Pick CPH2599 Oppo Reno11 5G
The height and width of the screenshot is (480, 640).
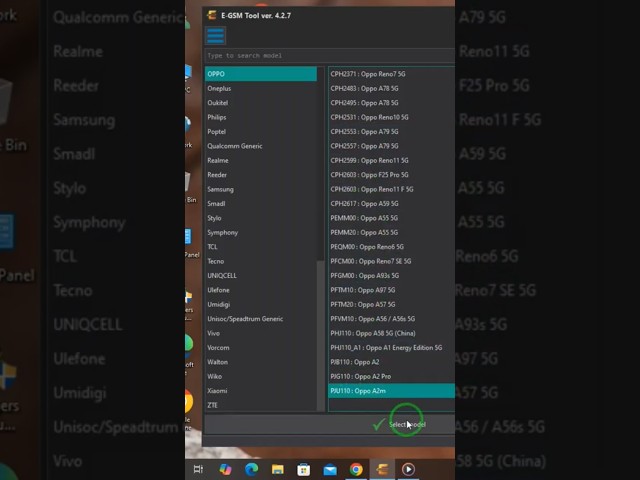[x=391, y=160]
